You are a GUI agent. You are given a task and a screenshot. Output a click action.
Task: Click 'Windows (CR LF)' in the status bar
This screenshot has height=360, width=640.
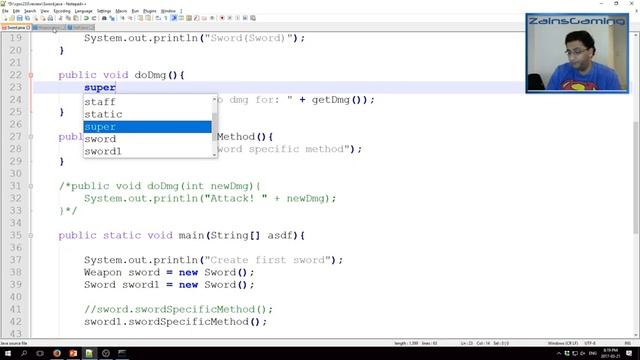click(x=562, y=343)
